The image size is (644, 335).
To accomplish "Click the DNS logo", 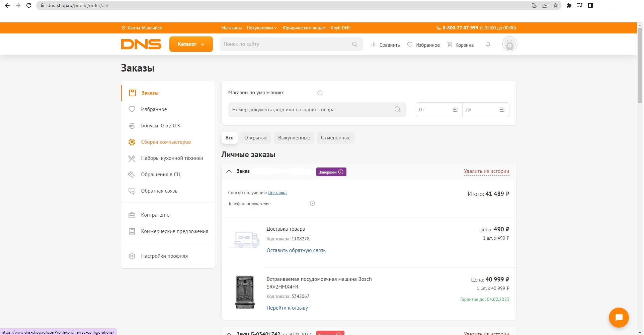I will 141,44.
